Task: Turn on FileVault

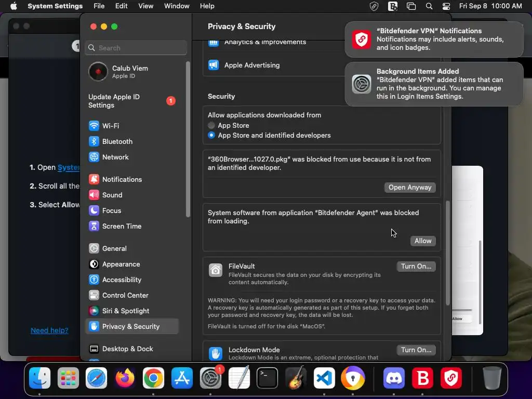Action: tap(416, 267)
